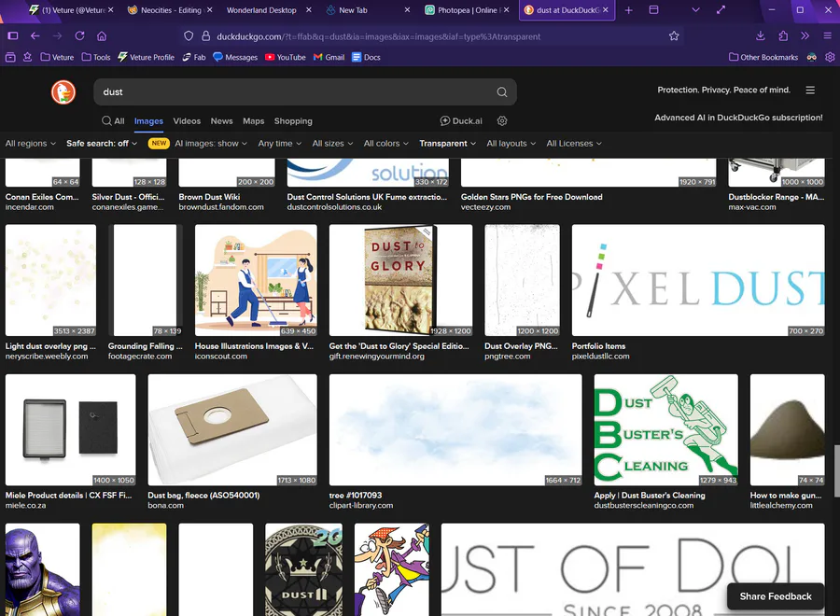The width and height of the screenshot is (840, 616).
Task: Click the settings gear in bookmarks bar
Action: (830, 57)
